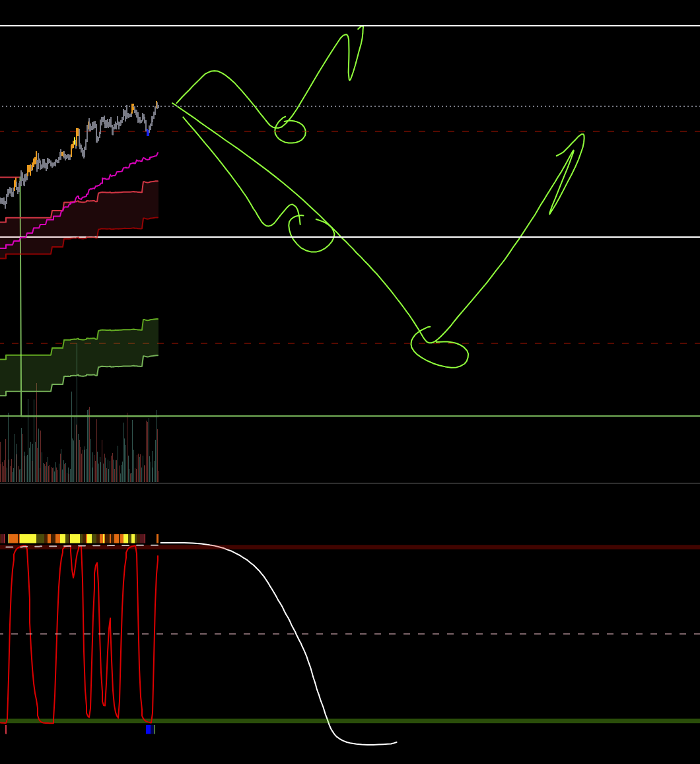Select the green vertical line on the chart

coord(21,297)
